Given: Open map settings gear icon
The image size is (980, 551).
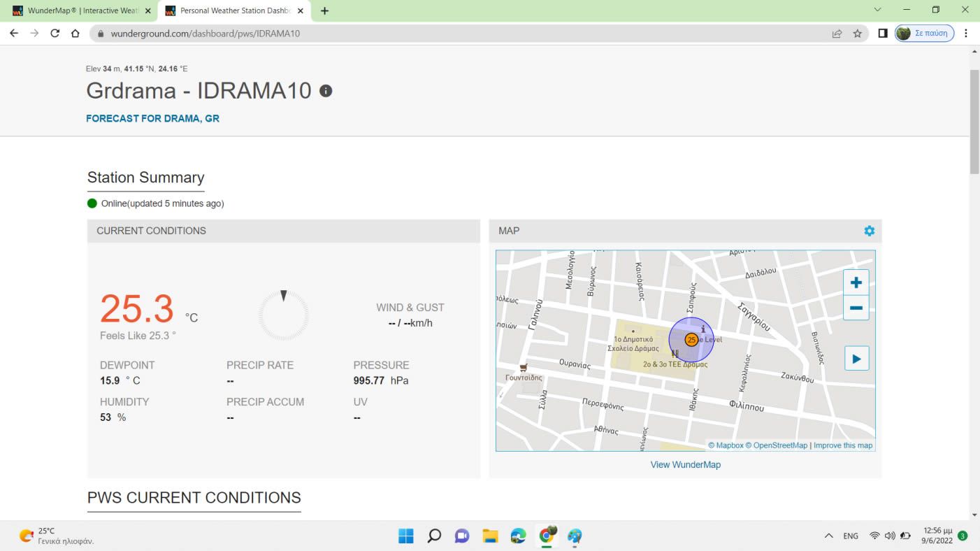Looking at the screenshot, I should click(x=869, y=231).
